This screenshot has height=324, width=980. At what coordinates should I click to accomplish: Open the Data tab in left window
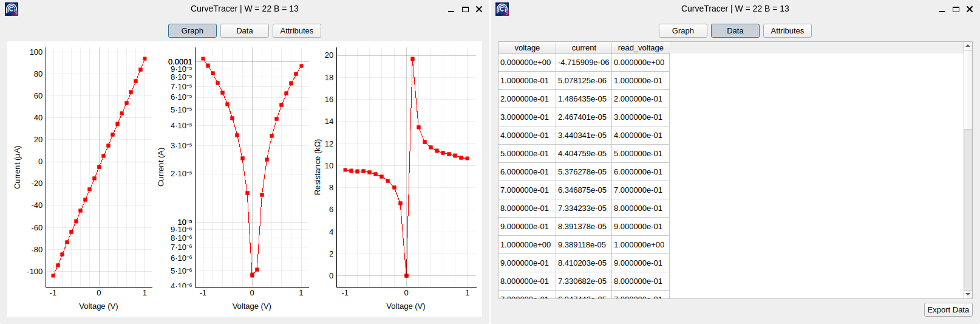pos(245,31)
